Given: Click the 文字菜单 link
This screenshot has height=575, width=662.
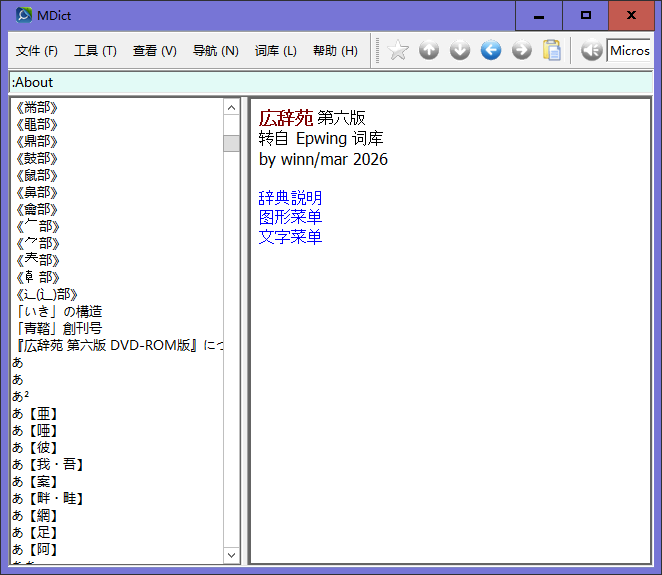Looking at the screenshot, I should point(290,237).
